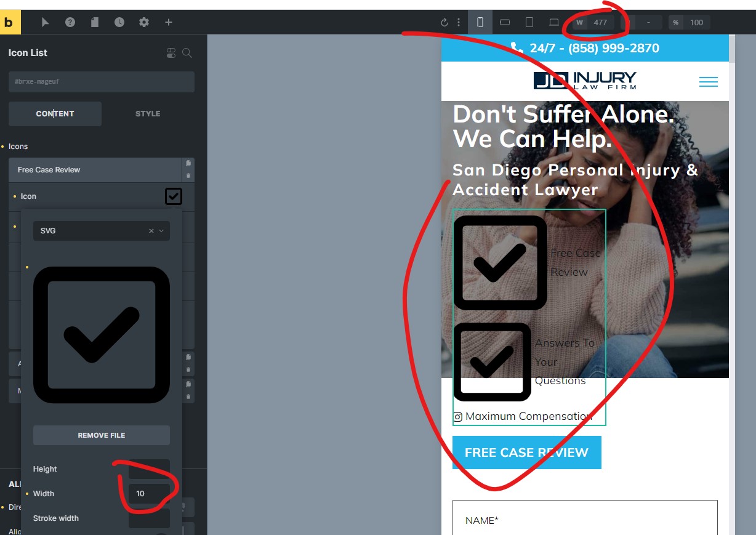Screen dimensions: 756x535
Task: Click the large checkmark SVG preview
Action: coord(102,335)
